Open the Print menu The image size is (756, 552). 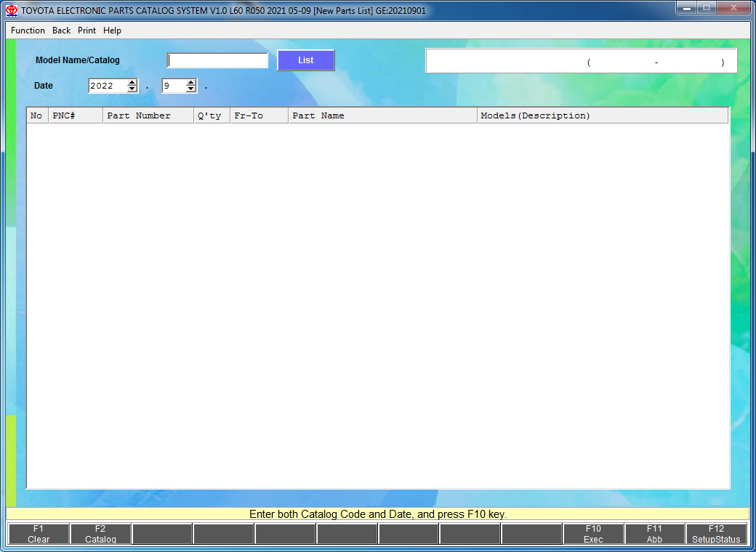(87, 31)
